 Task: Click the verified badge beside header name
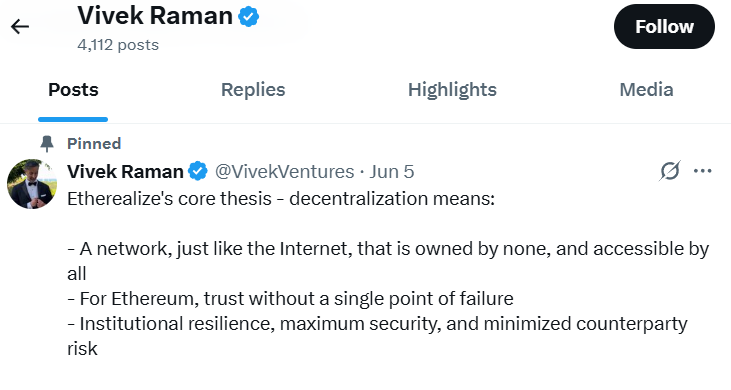coord(248,17)
